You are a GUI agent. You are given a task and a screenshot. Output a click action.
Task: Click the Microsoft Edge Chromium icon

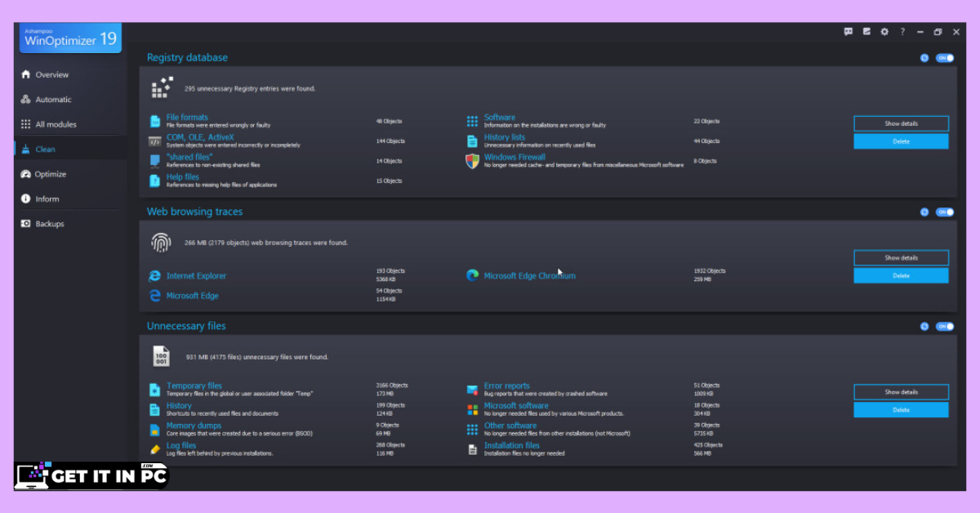(472, 275)
